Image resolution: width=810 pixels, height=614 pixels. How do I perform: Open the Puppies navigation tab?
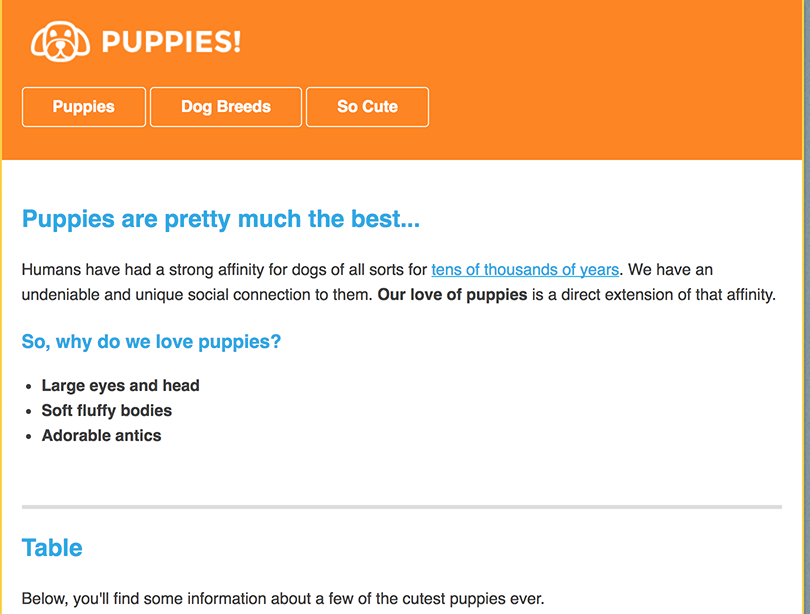pos(84,107)
